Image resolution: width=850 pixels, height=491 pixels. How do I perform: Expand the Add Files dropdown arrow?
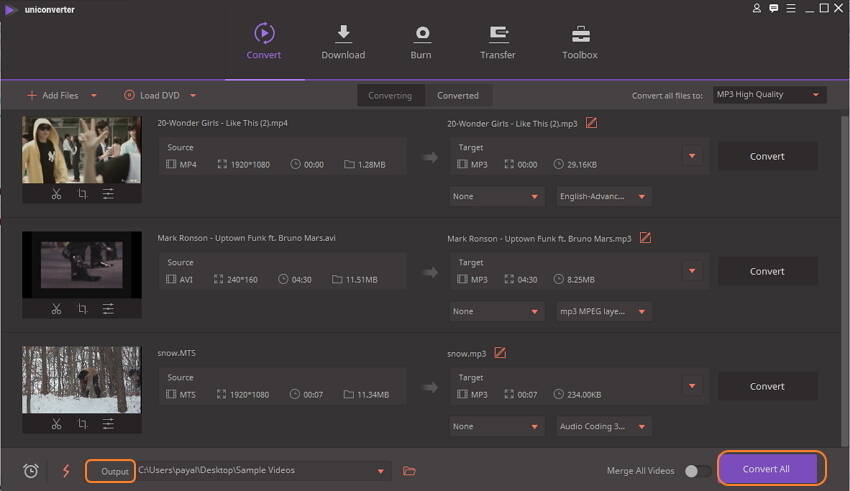pos(94,95)
